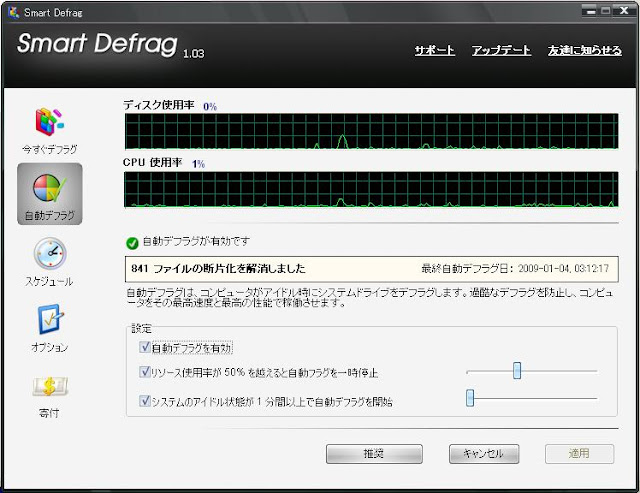This screenshot has width=640, height=493.
Task: Click the disk usage 0% value
Action: coord(210,107)
